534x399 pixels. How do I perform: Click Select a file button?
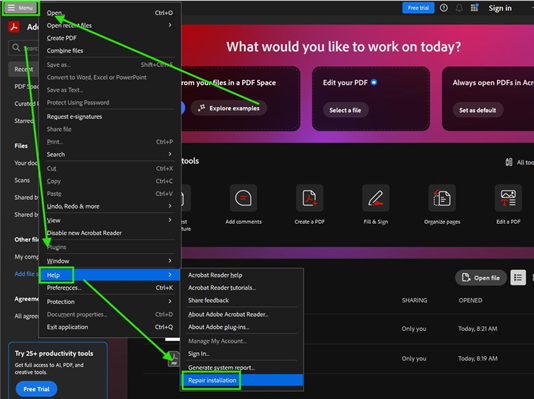point(345,110)
